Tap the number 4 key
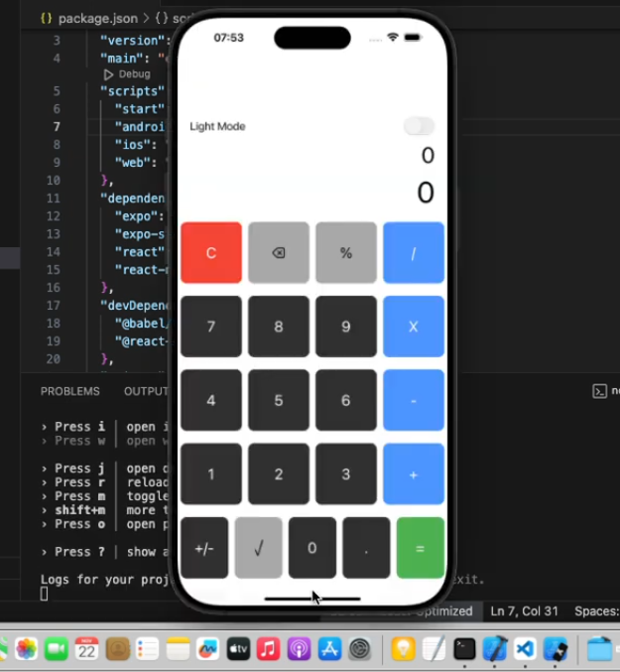Viewport: 620px width, 672px height. [211, 400]
